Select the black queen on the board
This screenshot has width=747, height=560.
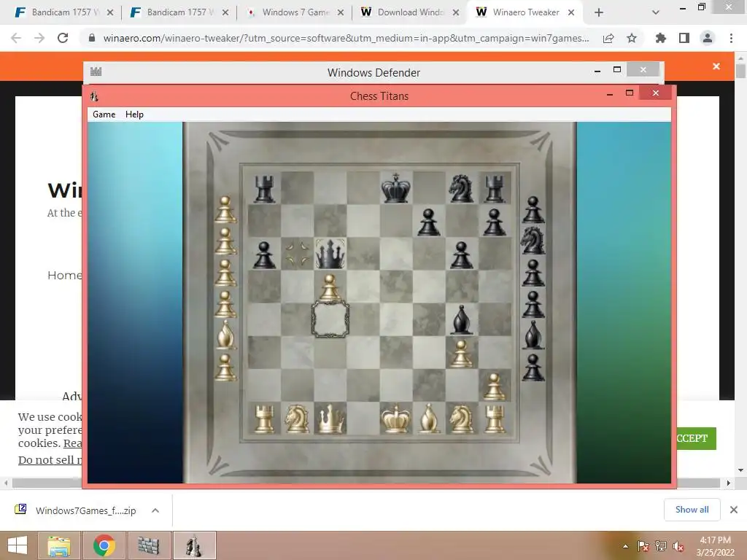tap(330, 254)
